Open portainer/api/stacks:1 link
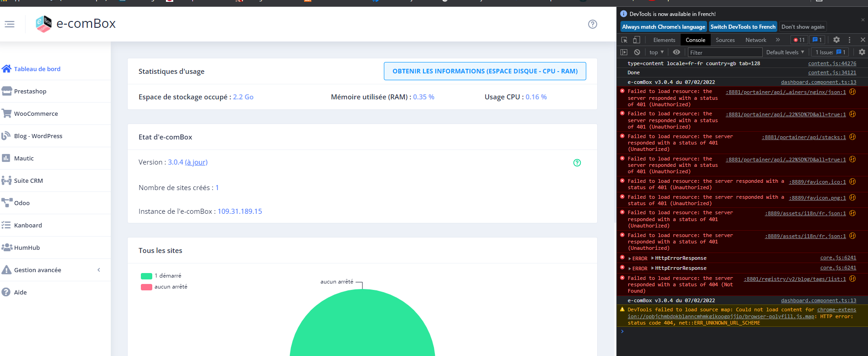Image resolution: width=868 pixels, height=356 pixels. coord(804,137)
